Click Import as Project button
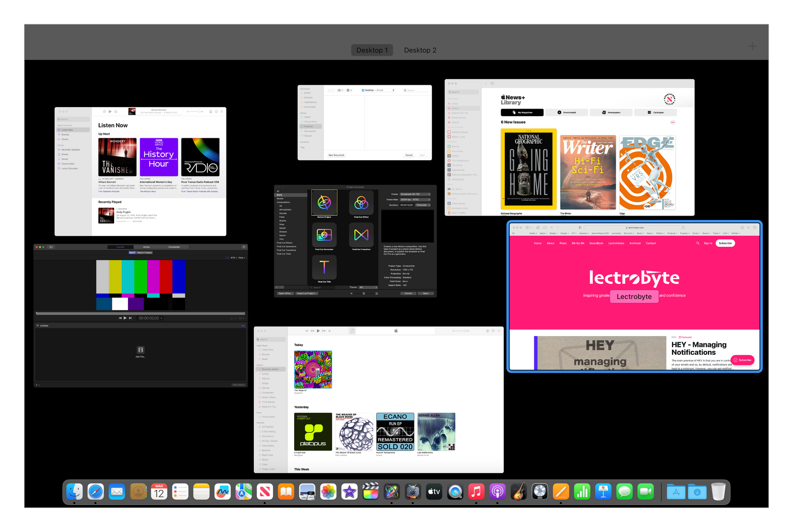 [306, 293]
